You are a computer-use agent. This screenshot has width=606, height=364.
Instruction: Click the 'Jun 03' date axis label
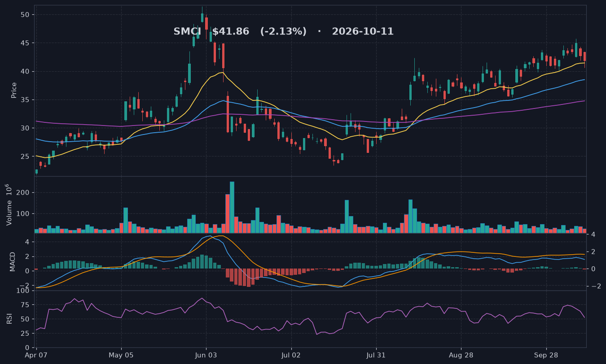pos(206,355)
